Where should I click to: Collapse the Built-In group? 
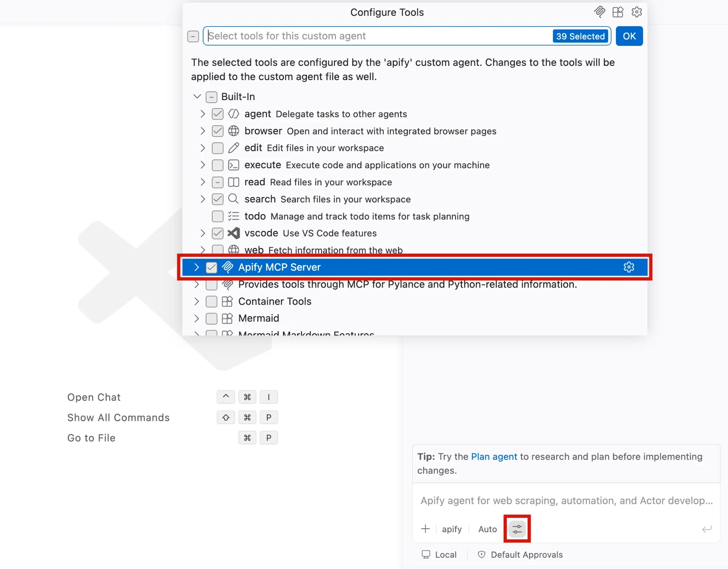tap(197, 96)
